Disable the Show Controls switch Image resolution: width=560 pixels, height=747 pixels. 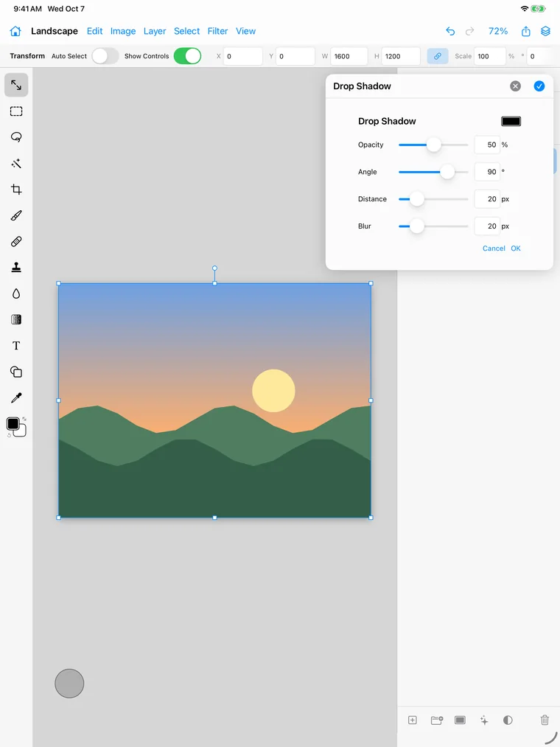(x=187, y=56)
